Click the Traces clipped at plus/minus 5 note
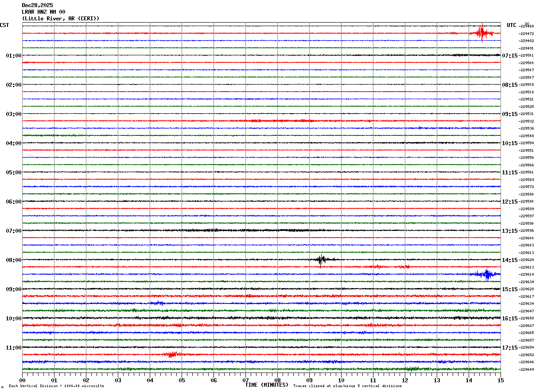Image resolution: width=536 pixels, height=392 pixels. tap(347, 386)
